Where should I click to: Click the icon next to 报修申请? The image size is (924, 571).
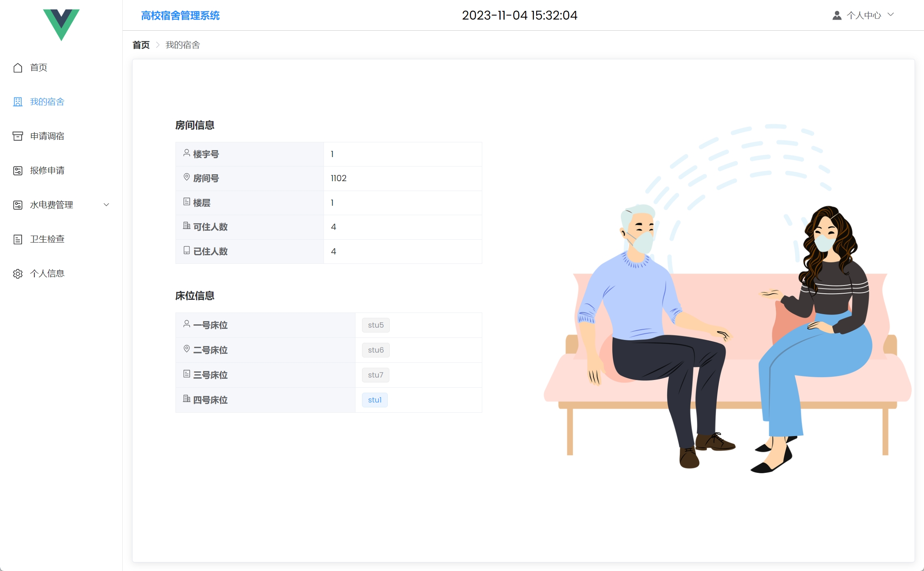coord(18,171)
